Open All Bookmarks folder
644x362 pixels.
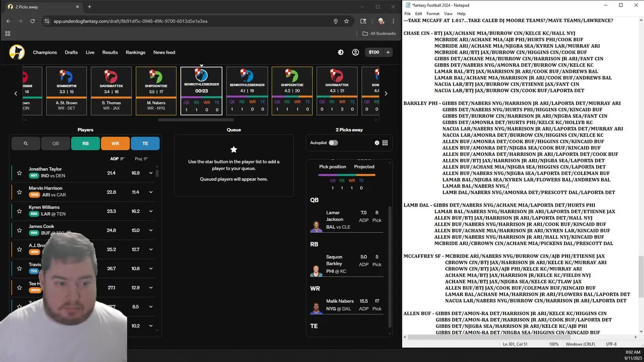tap(379, 34)
